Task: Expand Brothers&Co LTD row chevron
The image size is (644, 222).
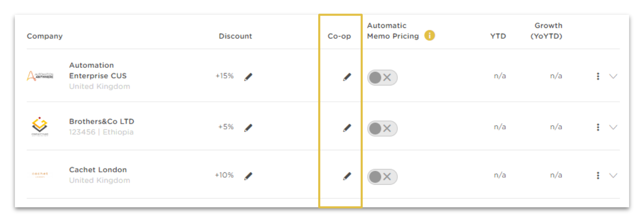Action: point(613,127)
